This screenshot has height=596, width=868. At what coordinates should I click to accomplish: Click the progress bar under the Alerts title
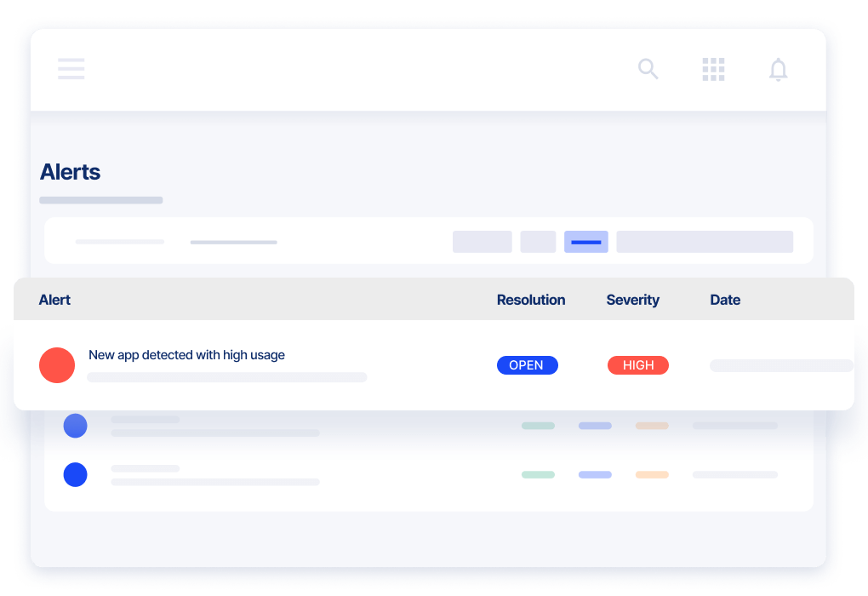[x=100, y=199]
